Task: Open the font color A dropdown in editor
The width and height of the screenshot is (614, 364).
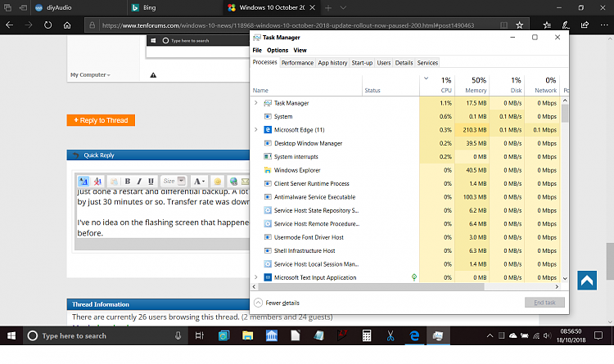Action: [199, 182]
